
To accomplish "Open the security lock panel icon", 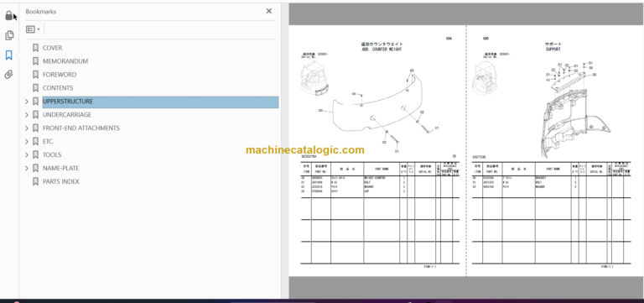I will pos(9,16).
